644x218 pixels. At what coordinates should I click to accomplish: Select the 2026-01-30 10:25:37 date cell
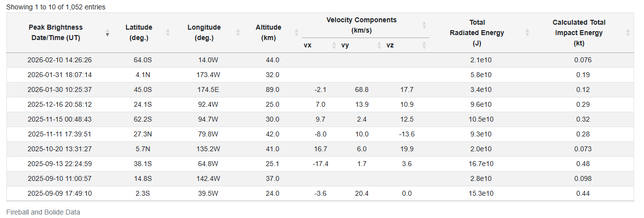tap(59, 89)
